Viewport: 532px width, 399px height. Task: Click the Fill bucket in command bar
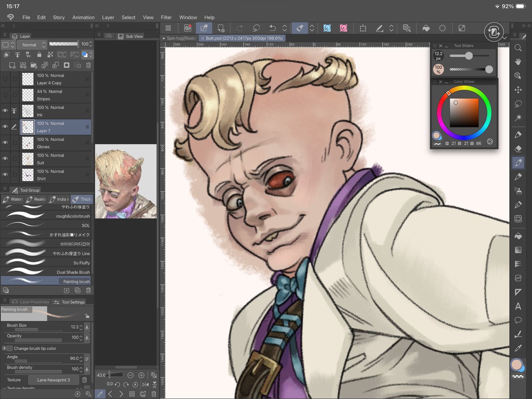pyautogui.click(x=426, y=28)
